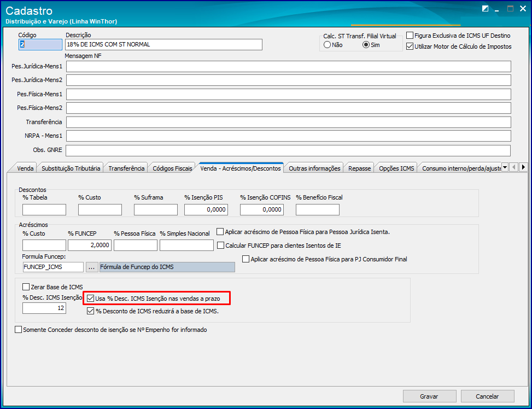The height and width of the screenshot is (409, 532).
Task: Open the tab list dropdown arrow
Action: [x=505, y=167]
